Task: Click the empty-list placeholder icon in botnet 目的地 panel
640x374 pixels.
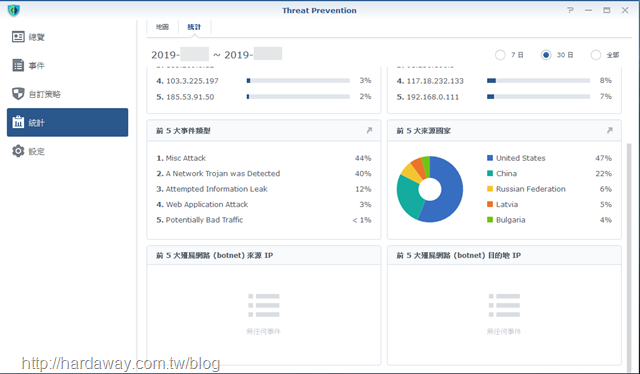Action: coord(504,305)
